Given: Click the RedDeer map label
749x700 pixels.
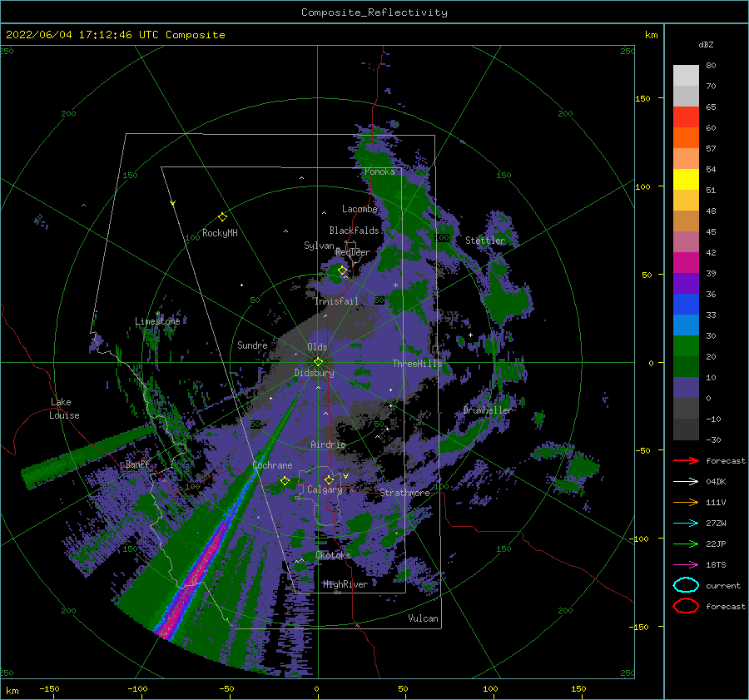Looking at the screenshot, I should 353,252.
